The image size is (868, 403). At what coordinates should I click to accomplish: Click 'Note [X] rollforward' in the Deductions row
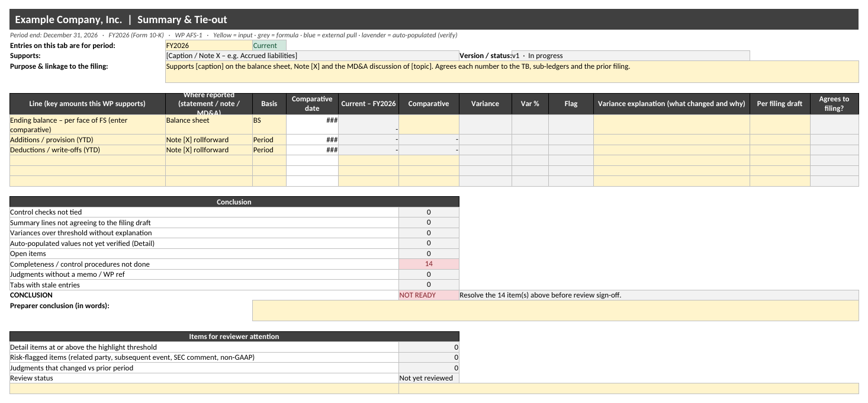point(209,150)
